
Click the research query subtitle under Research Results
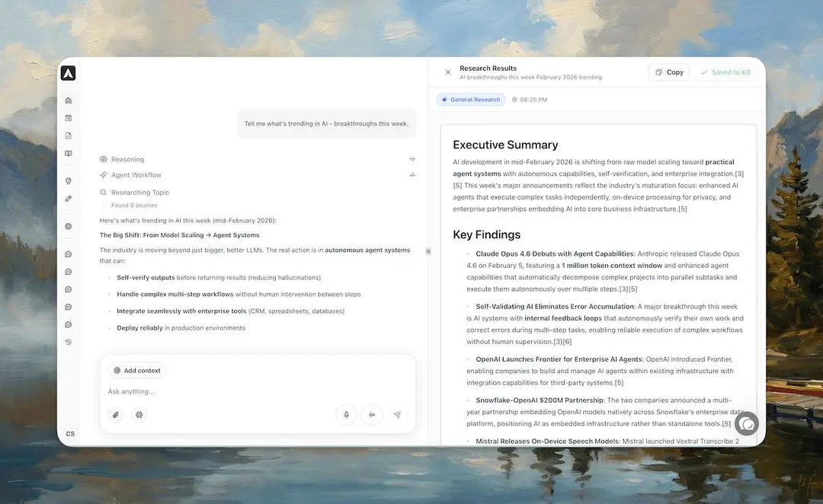(530, 77)
